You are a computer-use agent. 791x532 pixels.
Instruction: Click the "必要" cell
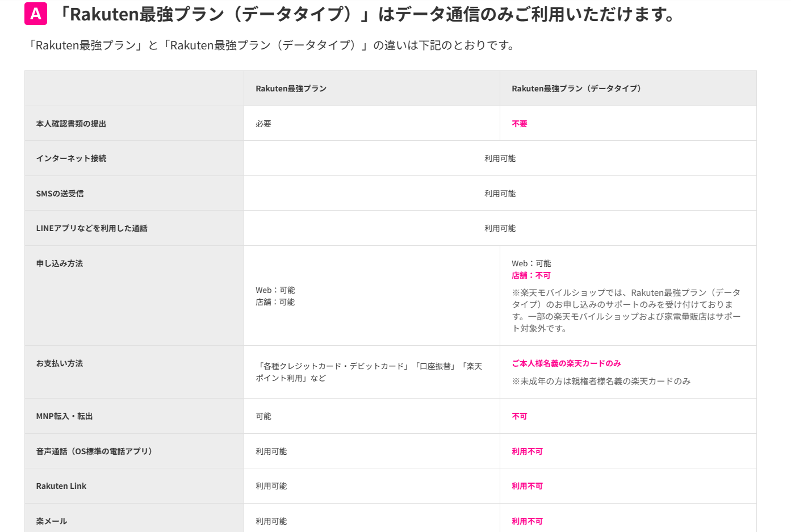click(x=263, y=124)
